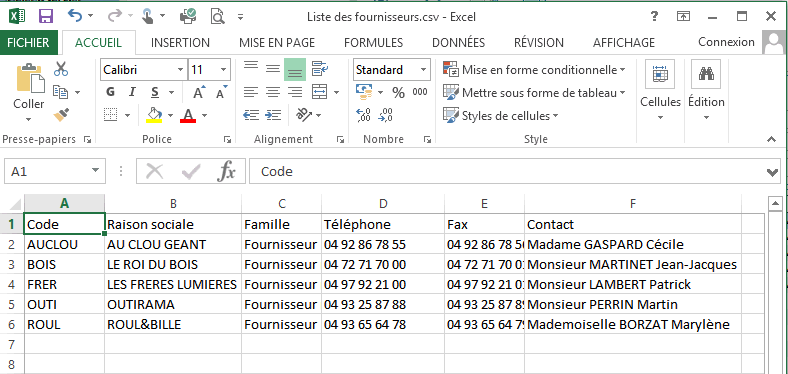Screen dimensions: 788x374
Task: Decrease indent
Action: [251, 116]
